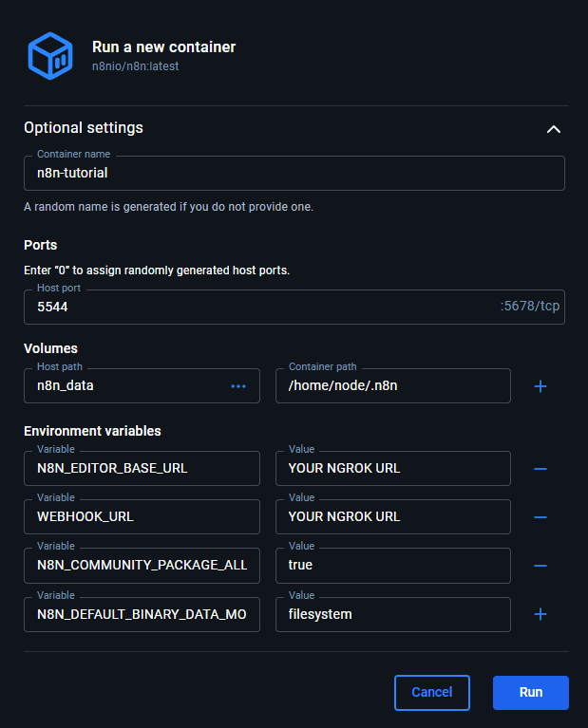Viewport: 588px width, 728px height.
Task: Click the blue container cube icon
Action: tap(50, 56)
